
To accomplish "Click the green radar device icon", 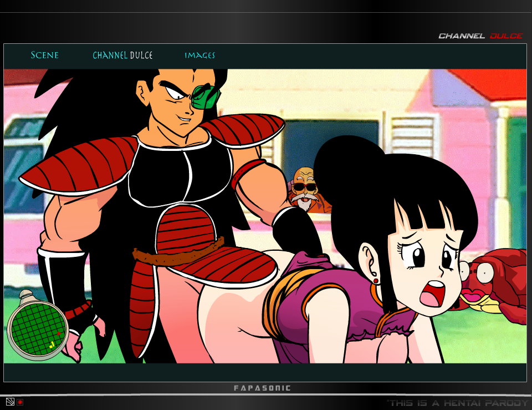I will click(37, 327).
